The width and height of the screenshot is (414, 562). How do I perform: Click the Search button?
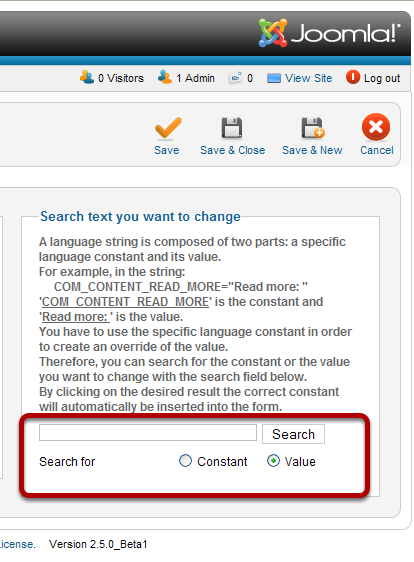293,434
